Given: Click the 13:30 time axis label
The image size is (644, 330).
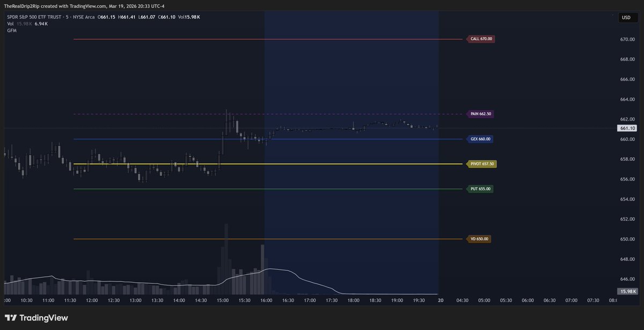Looking at the screenshot, I should click(x=158, y=300).
